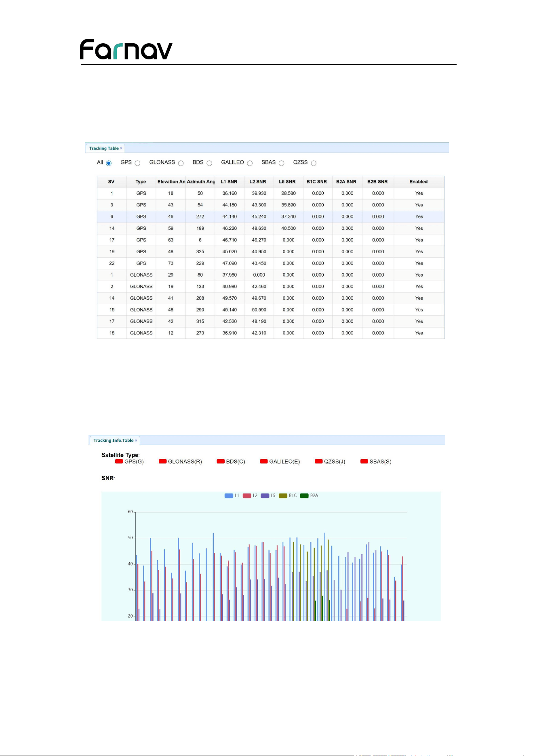Click azimuth value 315 in table

[x=200, y=321]
